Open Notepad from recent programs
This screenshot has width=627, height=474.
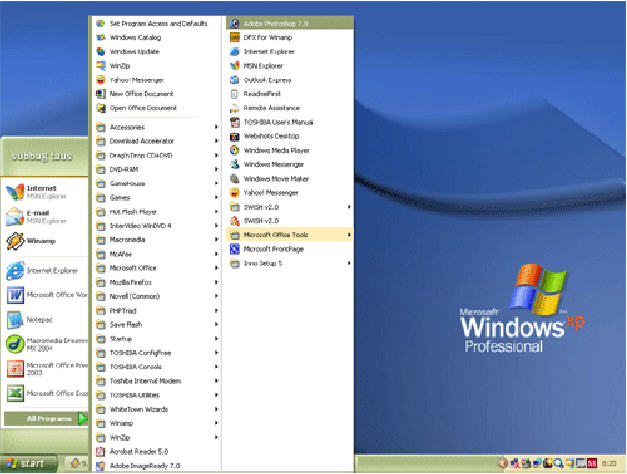click(45, 320)
